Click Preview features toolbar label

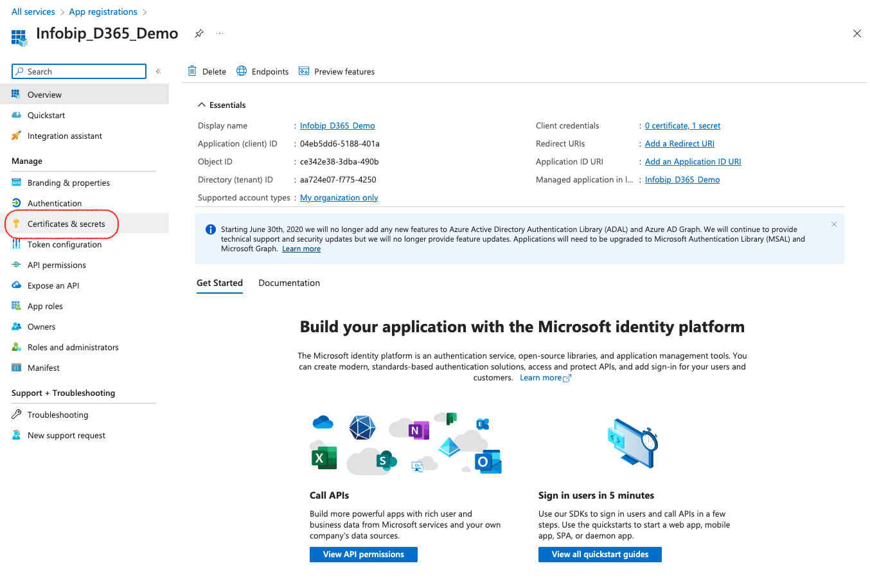(x=344, y=71)
